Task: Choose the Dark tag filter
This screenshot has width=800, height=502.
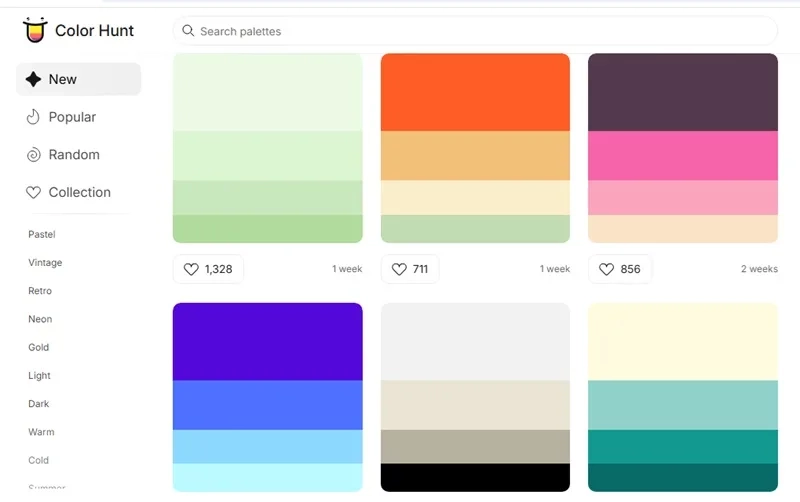Action: tap(39, 404)
